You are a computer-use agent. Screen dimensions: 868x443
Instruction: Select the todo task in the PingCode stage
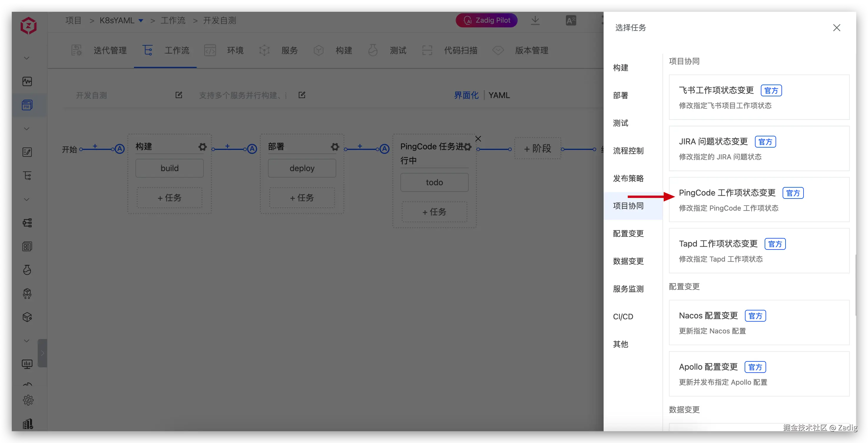coord(434,182)
